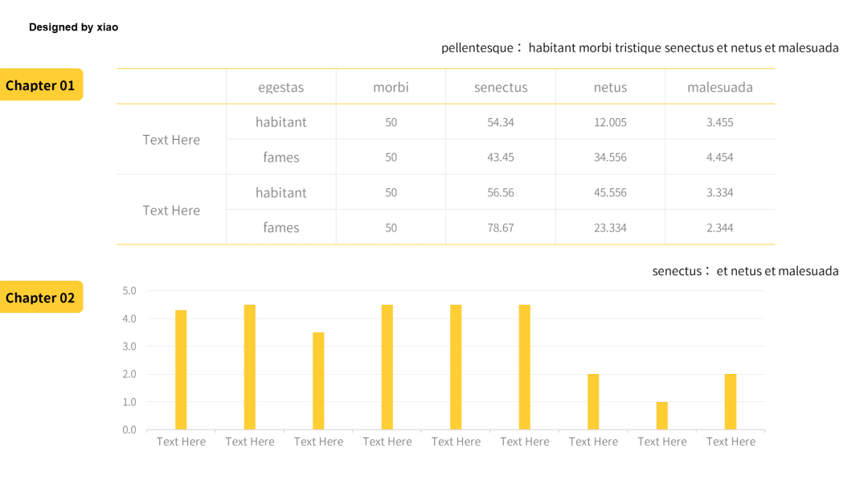Select the morbi column header
The width and height of the screenshot is (868, 489).
coord(391,87)
